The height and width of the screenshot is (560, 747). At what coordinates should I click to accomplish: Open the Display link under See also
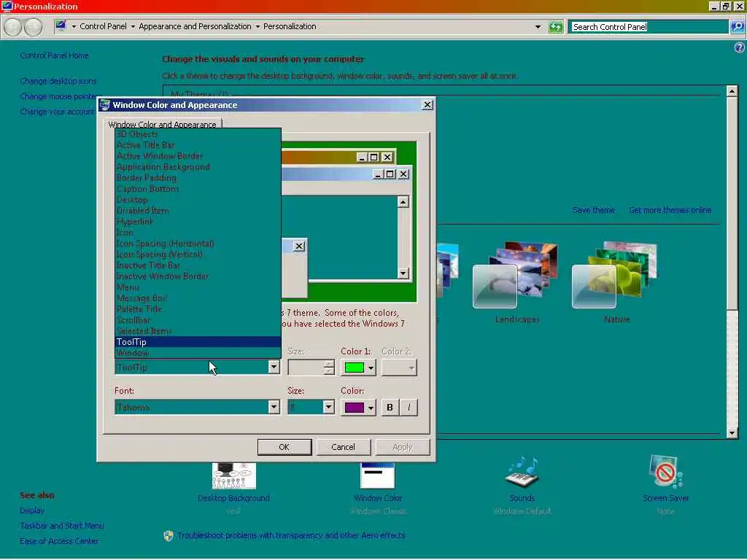[32, 510]
